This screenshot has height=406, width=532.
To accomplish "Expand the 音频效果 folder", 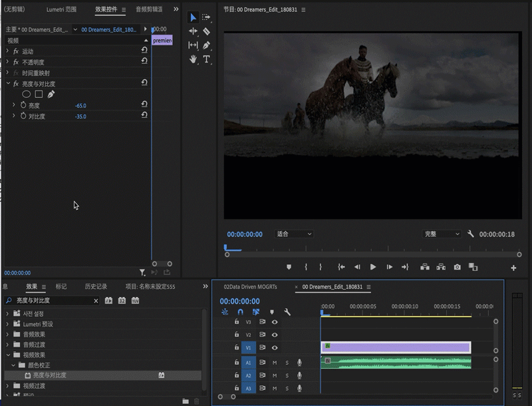I will coord(8,334).
